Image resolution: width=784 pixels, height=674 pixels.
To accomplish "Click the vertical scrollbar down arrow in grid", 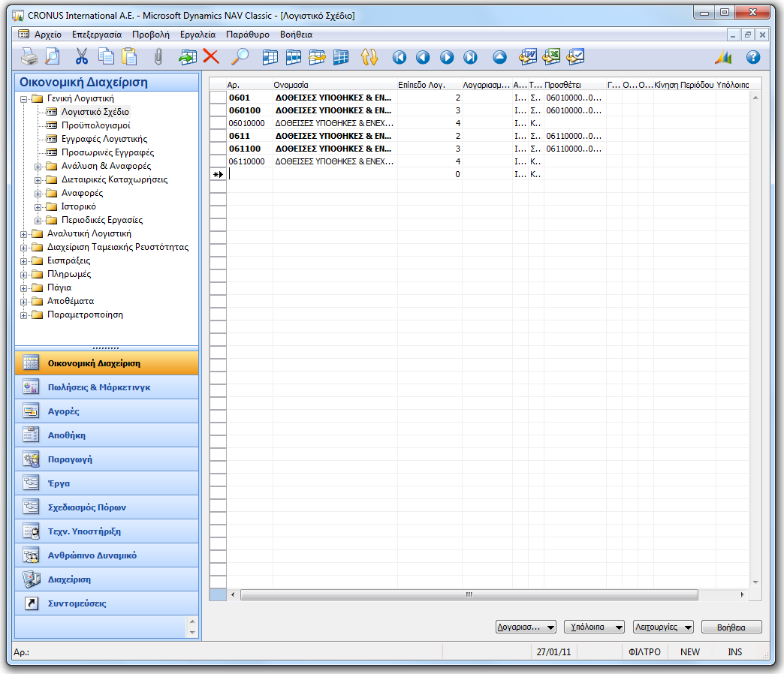I will [x=755, y=582].
